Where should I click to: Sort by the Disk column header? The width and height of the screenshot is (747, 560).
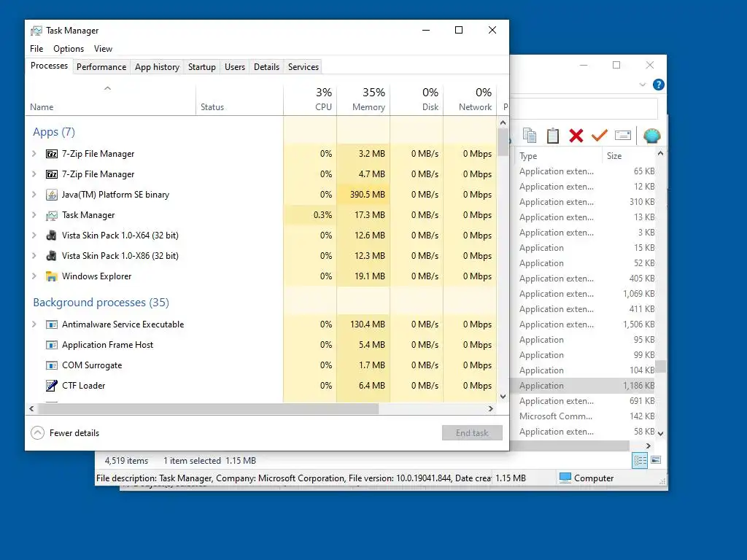[417, 99]
